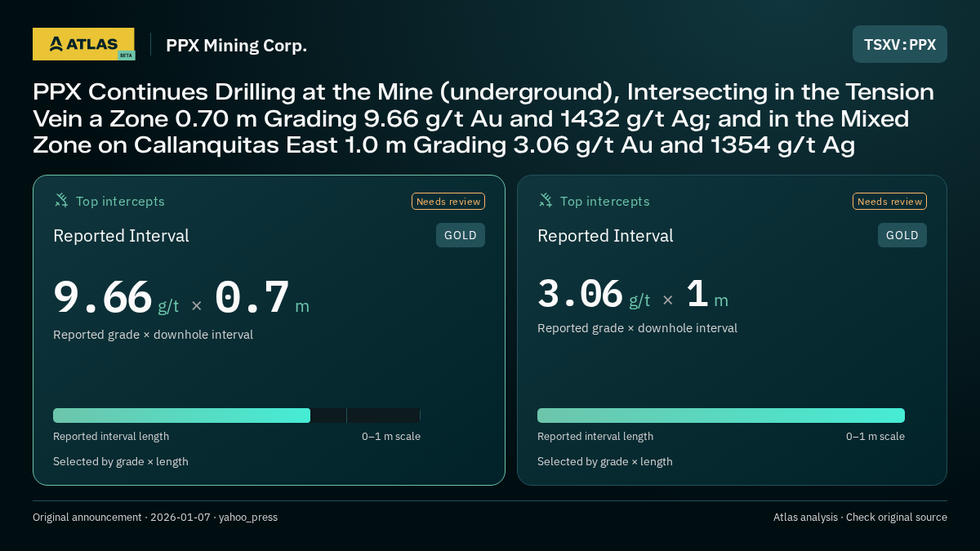The width and height of the screenshot is (980, 551).
Task: Open the TSXV:PPX ticker badge
Action: coord(900,44)
